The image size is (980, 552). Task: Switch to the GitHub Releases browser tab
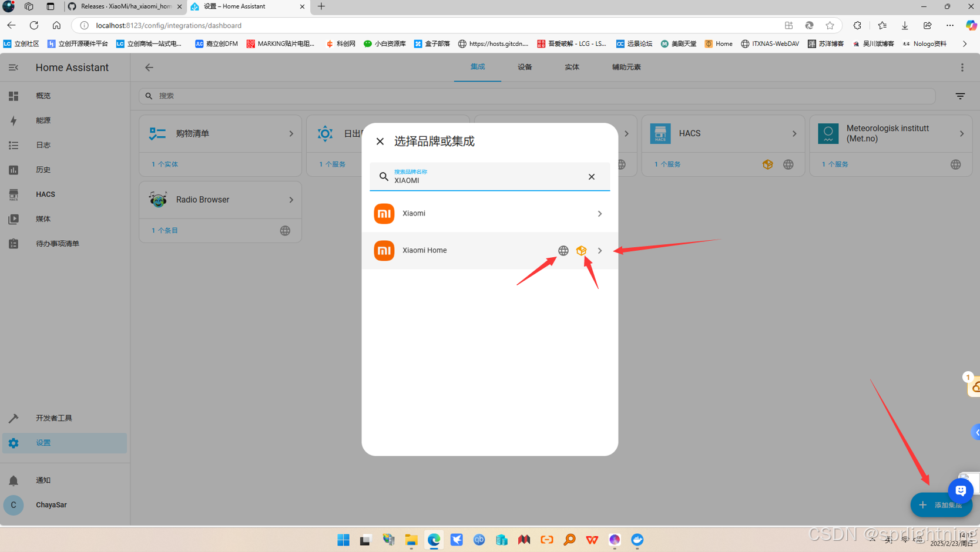[125, 6]
